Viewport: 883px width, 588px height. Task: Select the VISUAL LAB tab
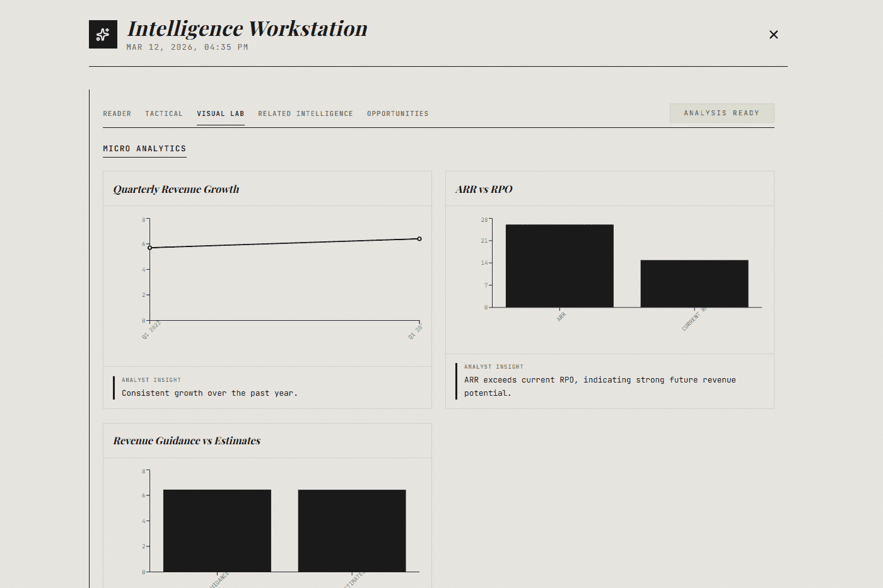coord(220,113)
